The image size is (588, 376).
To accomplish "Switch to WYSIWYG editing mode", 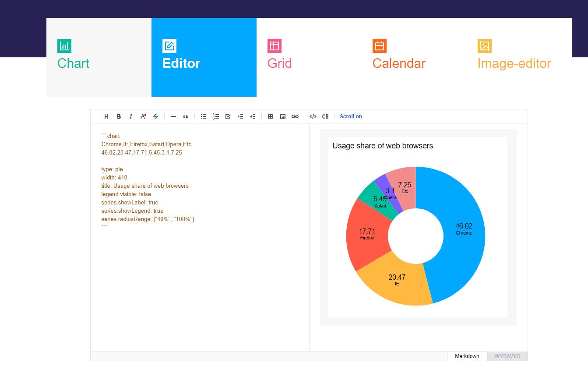I will [x=507, y=356].
